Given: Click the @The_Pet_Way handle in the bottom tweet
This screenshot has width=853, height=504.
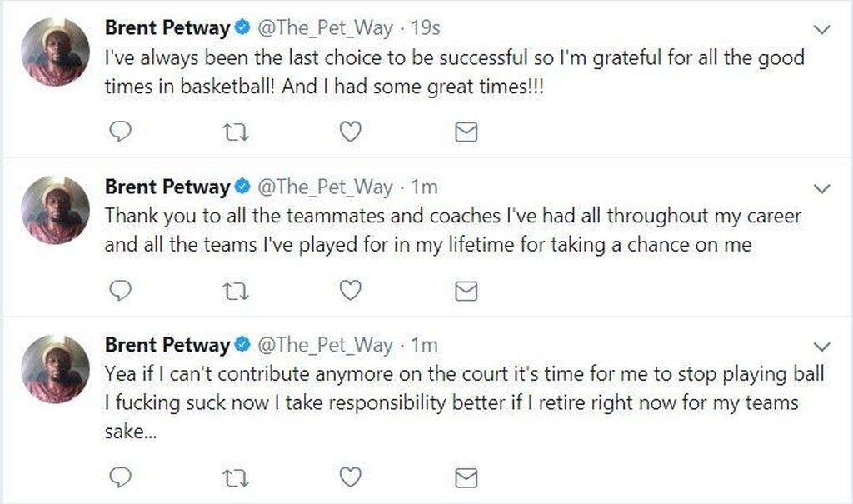Looking at the screenshot, I should coord(325,345).
